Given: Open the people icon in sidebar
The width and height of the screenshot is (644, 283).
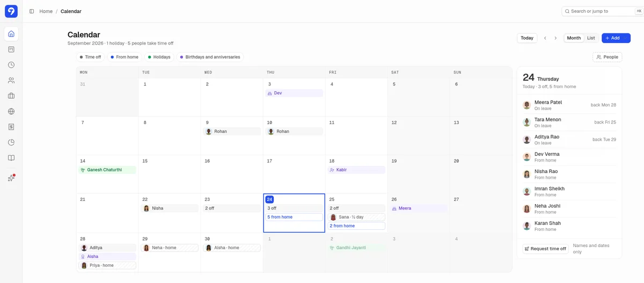Looking at the screenshot, I should (11, 81).
